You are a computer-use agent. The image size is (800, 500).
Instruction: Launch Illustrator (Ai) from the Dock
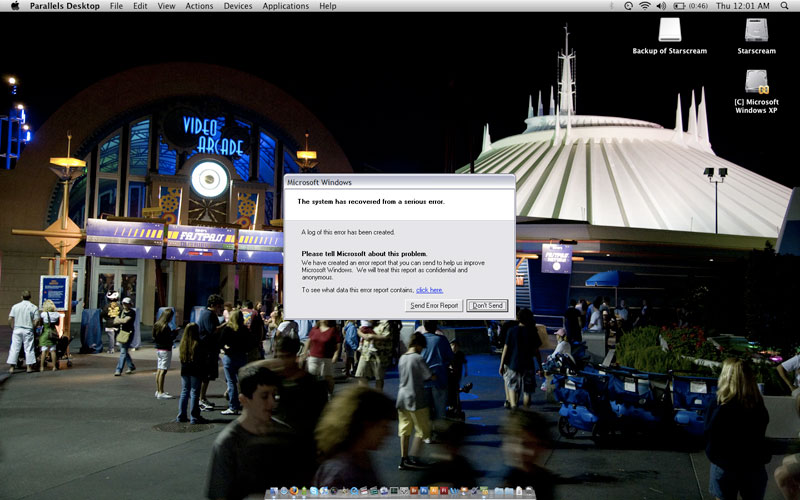[434, 491]
